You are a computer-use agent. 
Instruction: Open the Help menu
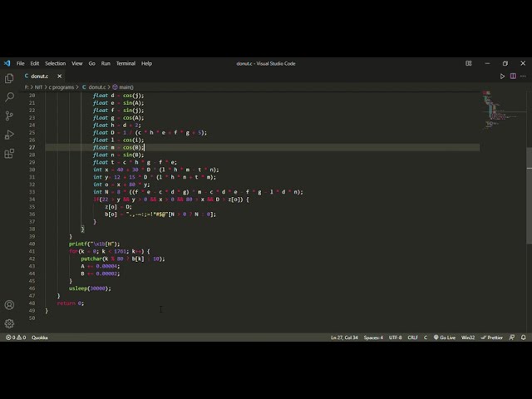point(146,63)
